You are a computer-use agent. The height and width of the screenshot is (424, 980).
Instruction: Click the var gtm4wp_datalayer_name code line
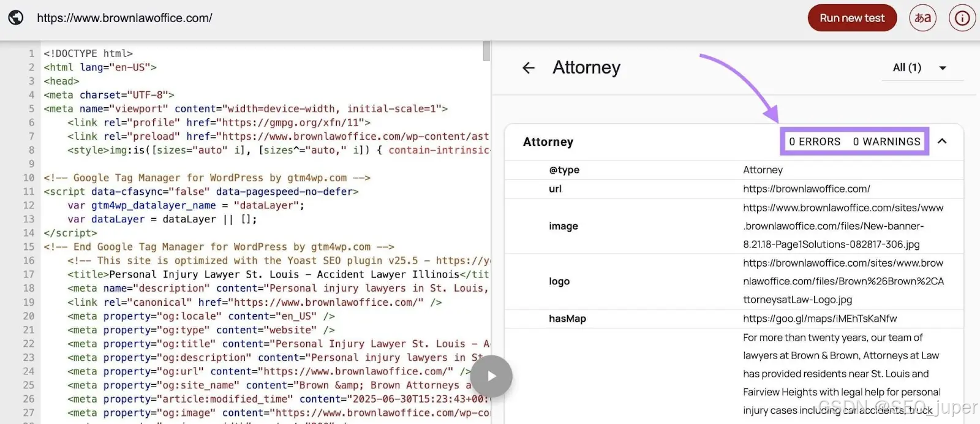pyautogui.click(x=186, y=205)
